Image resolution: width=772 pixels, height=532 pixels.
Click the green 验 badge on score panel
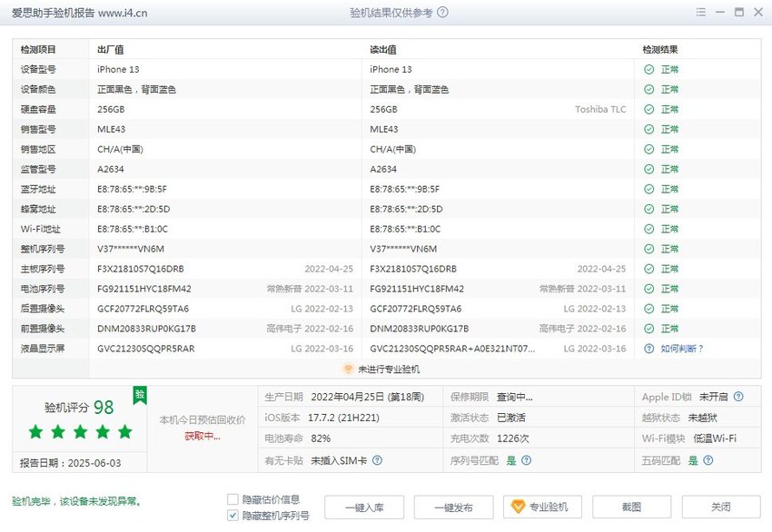tap(140, 395)
